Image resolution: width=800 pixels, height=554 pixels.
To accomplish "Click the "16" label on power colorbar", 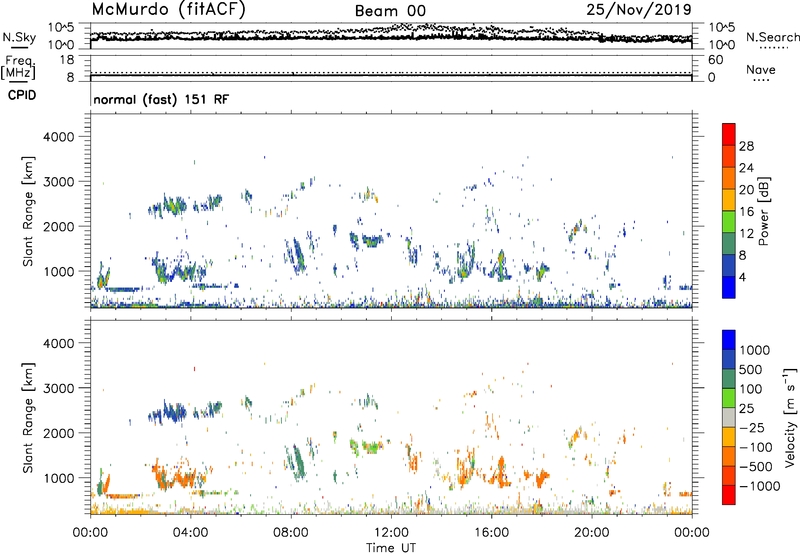I will point(746,211).
